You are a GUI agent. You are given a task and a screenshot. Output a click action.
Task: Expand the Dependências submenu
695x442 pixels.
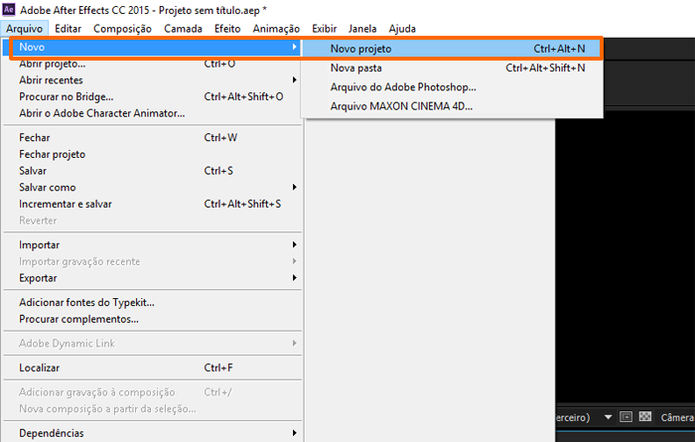153,433
